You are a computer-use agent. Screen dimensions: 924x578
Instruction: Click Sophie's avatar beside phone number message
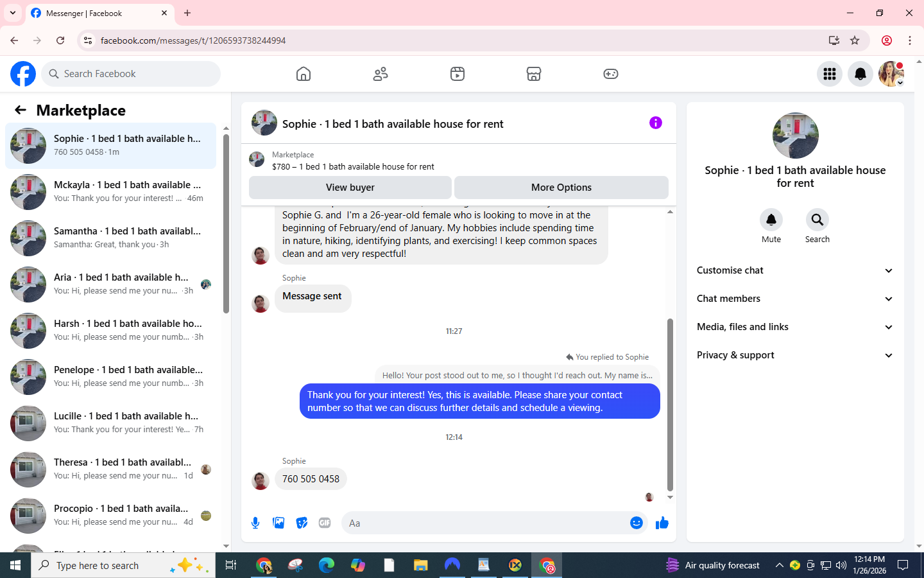pyautogui.click(x=261, y=480)
